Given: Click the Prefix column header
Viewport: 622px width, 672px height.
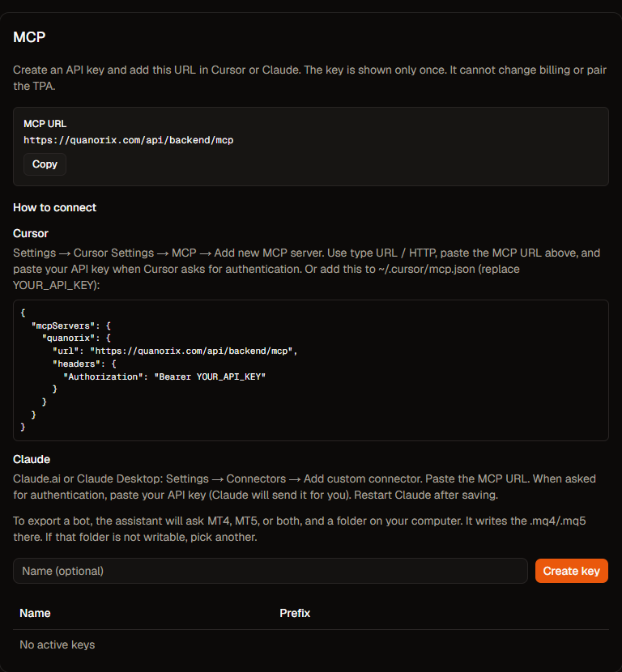Looking at the screenshot, I should click(295, 613).
